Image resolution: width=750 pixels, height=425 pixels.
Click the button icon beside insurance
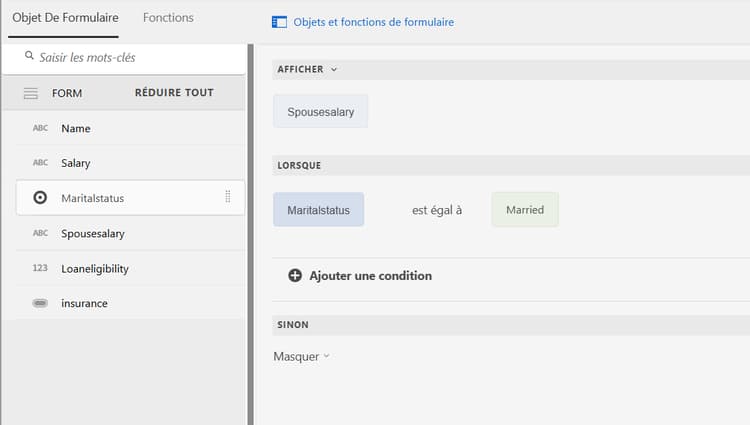click(x=40, y=303)
